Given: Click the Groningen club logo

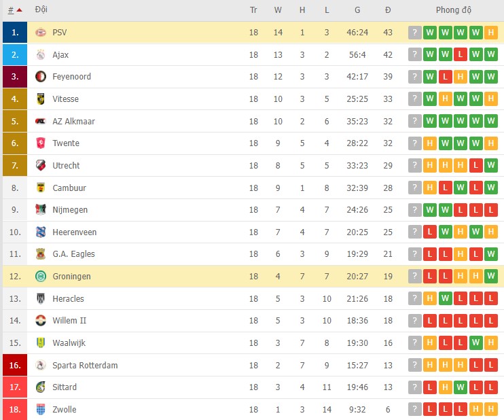Looking at the screenshot, I should pos(41,277).
